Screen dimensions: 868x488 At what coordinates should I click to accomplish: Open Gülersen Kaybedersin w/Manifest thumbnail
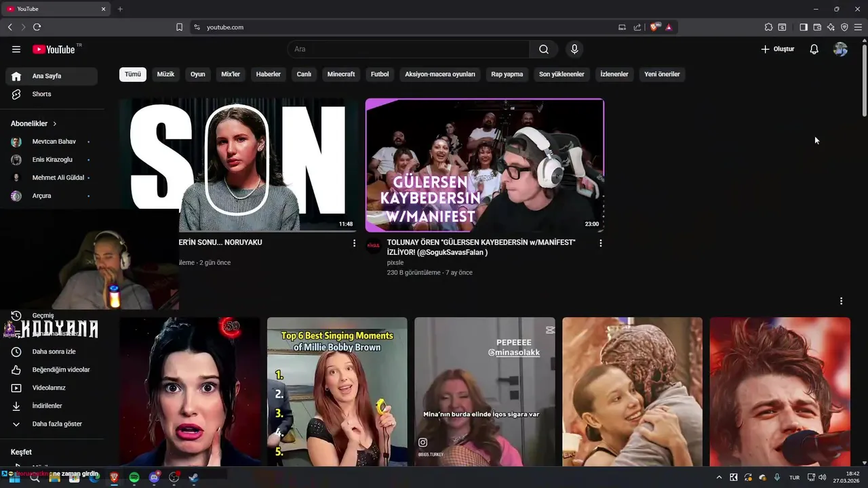[x=485, y=165]
